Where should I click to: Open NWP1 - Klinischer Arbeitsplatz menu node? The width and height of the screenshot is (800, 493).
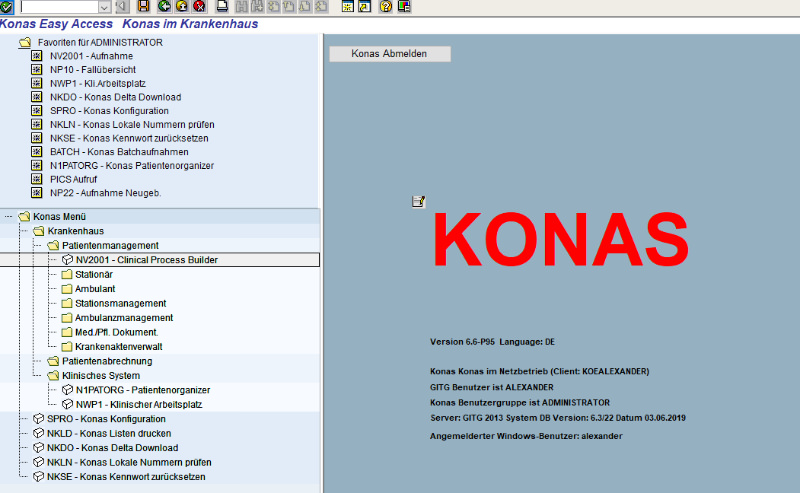[x=139, y=404]
